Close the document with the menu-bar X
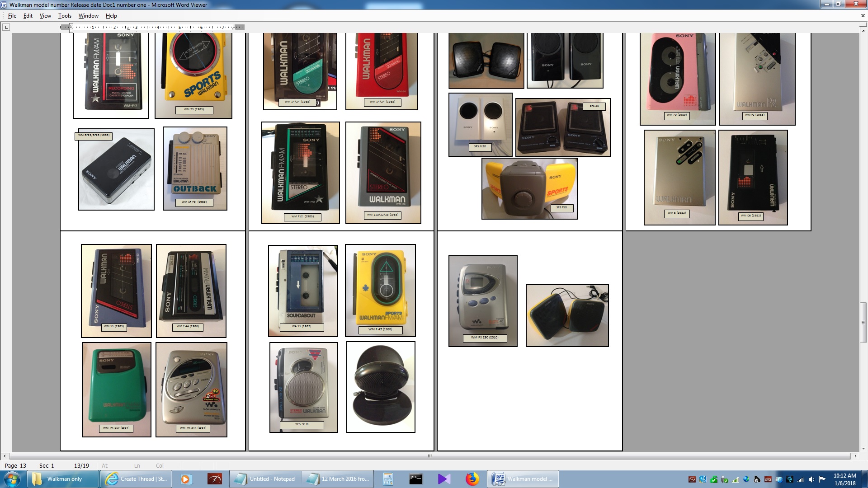868x488 pixels. pyautogui.click(x=863, y=16)
